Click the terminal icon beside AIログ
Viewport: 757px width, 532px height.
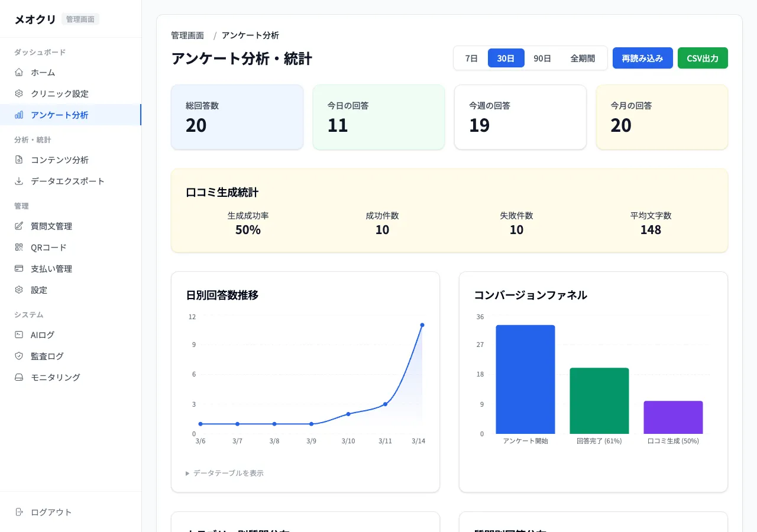[x=19, y=335]
